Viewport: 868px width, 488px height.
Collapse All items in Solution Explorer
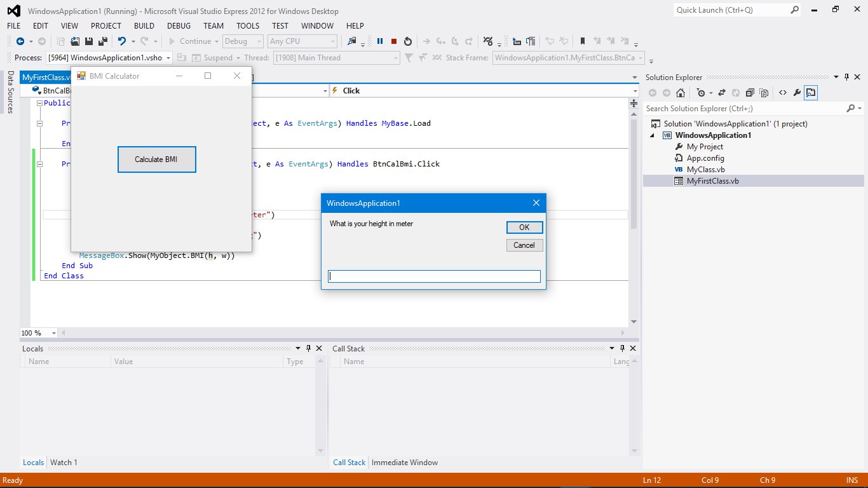pyautogui.click(x=750, y=93)
